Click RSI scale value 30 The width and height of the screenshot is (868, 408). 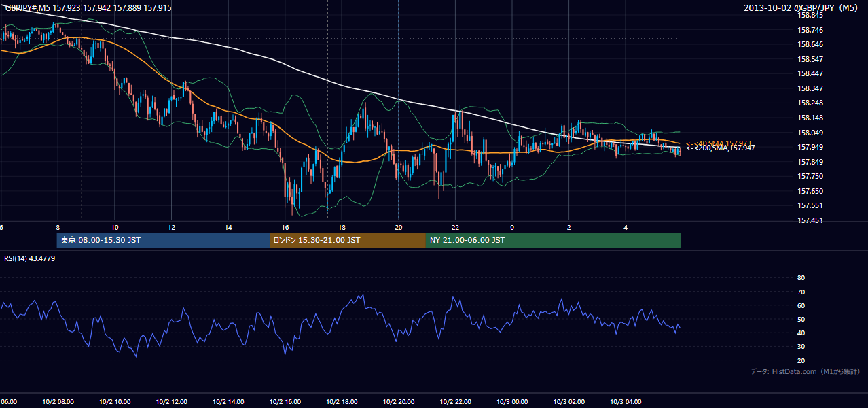pyautogui.click(x=801, y=347)
